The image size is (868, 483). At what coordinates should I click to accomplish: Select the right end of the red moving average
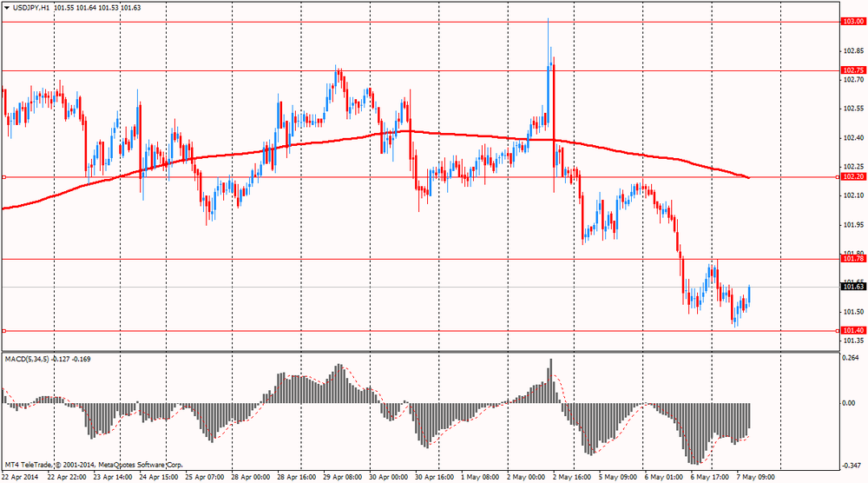pos(747,177)
